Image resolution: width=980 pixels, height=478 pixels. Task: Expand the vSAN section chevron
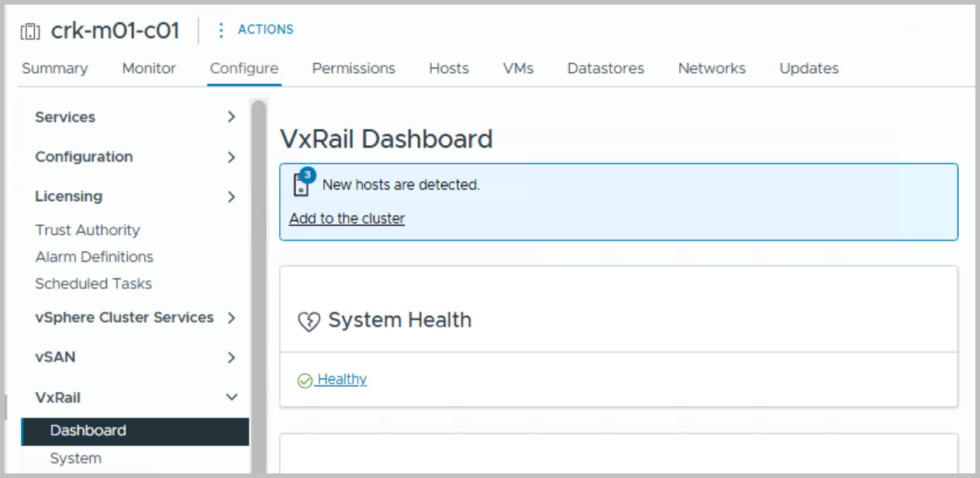[x=231, y=357]
